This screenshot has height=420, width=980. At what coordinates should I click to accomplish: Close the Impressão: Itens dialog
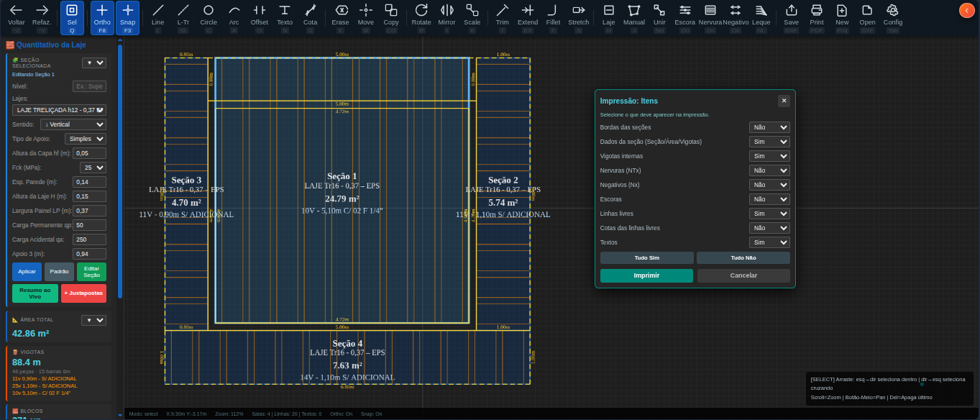click(x=784, y=101)
